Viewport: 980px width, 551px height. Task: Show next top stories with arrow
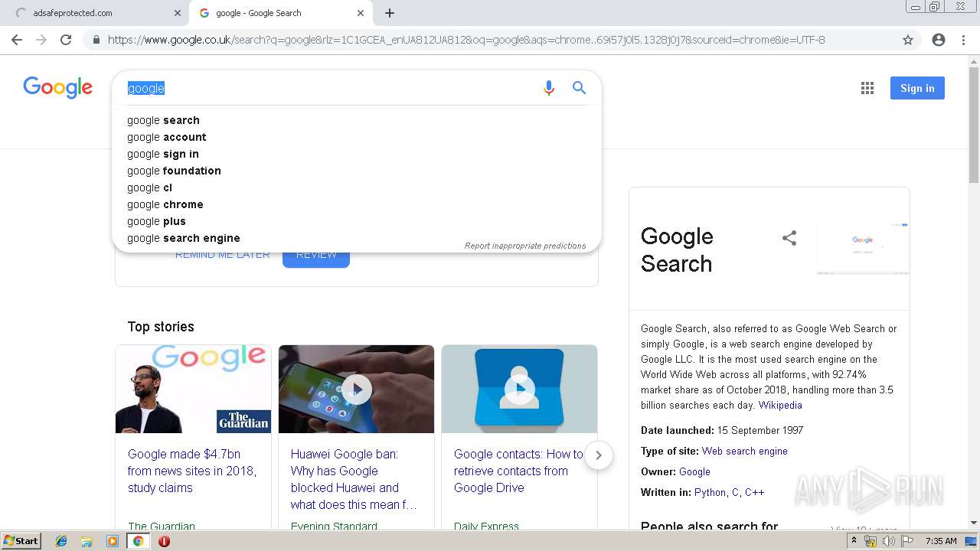click(x=599, y=455)
